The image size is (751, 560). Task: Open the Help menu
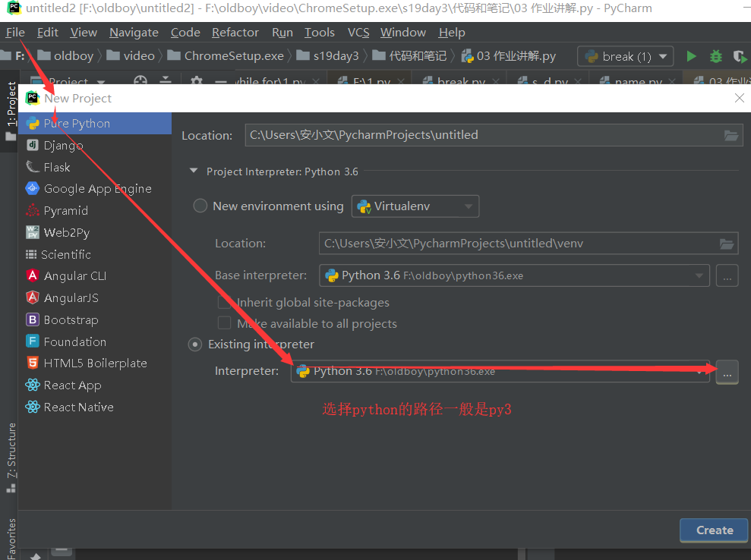point(452,33)
